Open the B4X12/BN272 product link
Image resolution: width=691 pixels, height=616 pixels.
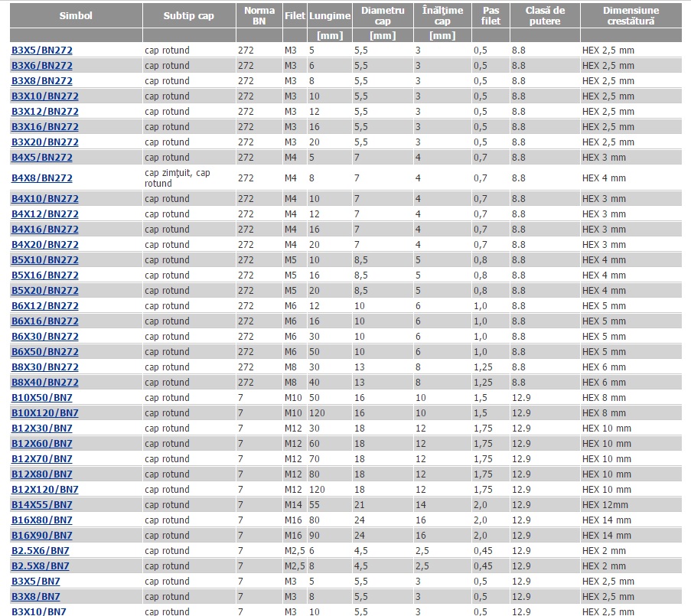coord(45,214)
